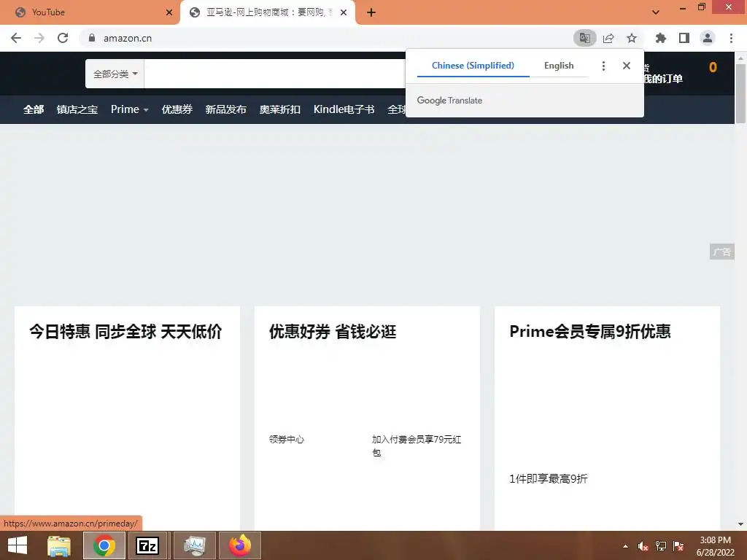This screenshot has width=747, height=560.
Task: Click the page vertical scrollbar thumb
Action: pyautogui.click(x=740, y=93)
